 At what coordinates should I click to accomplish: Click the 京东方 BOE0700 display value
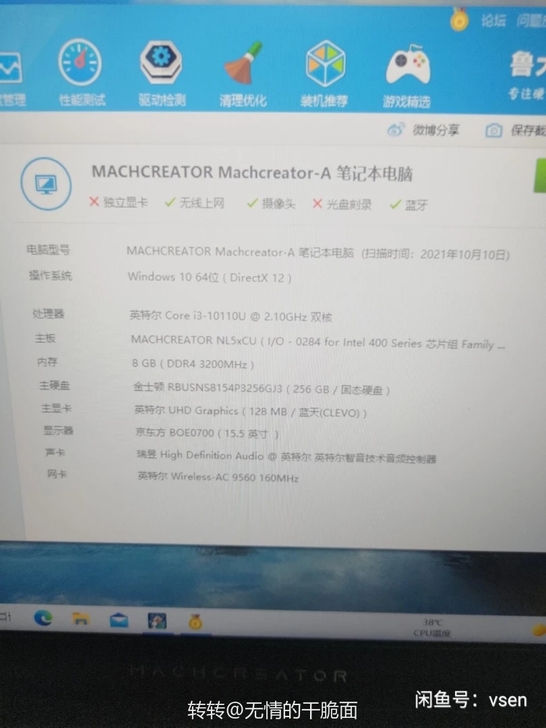pos(207,433)
